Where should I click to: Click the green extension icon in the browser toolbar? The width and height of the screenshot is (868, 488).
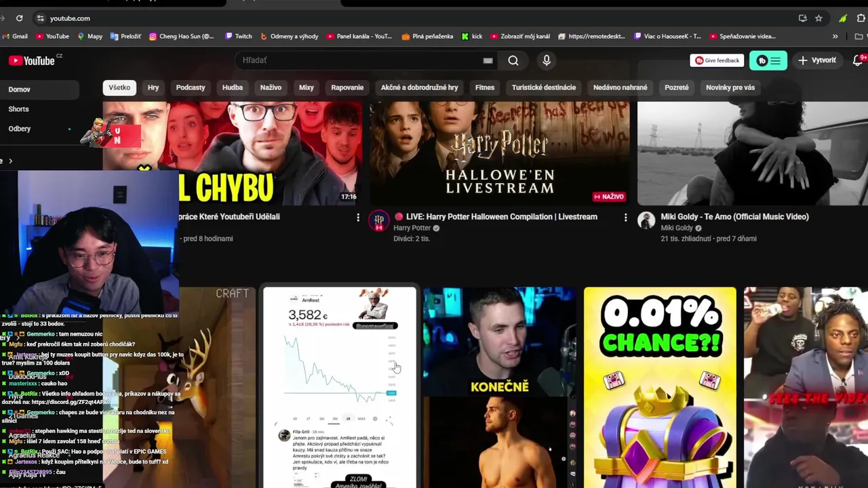click(843, 18)
